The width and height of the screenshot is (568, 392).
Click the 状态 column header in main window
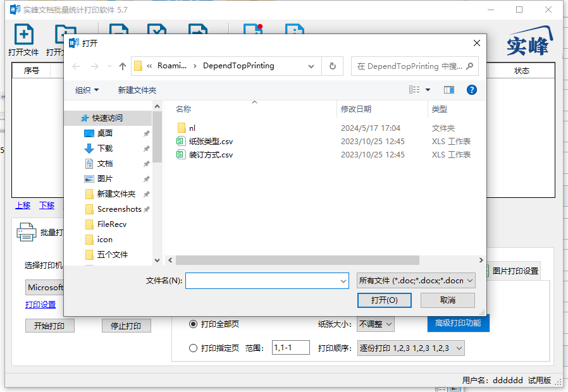coord(521,71)
